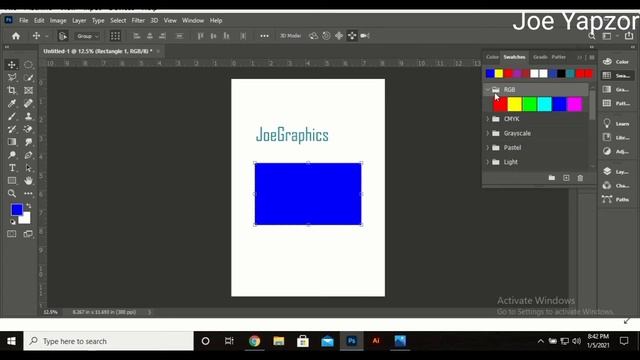Open the File menu
640x360 pixels.
pos(24,20)
